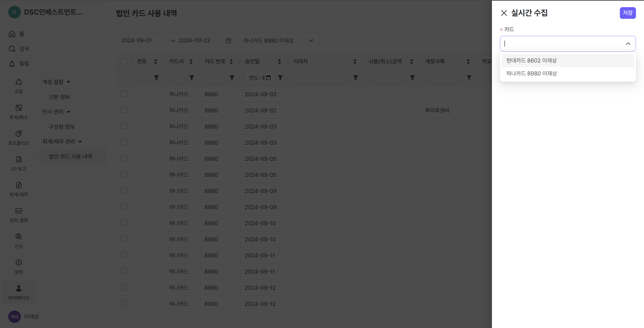
Task: Sort by 전표 column
Action: pos(156,61)
